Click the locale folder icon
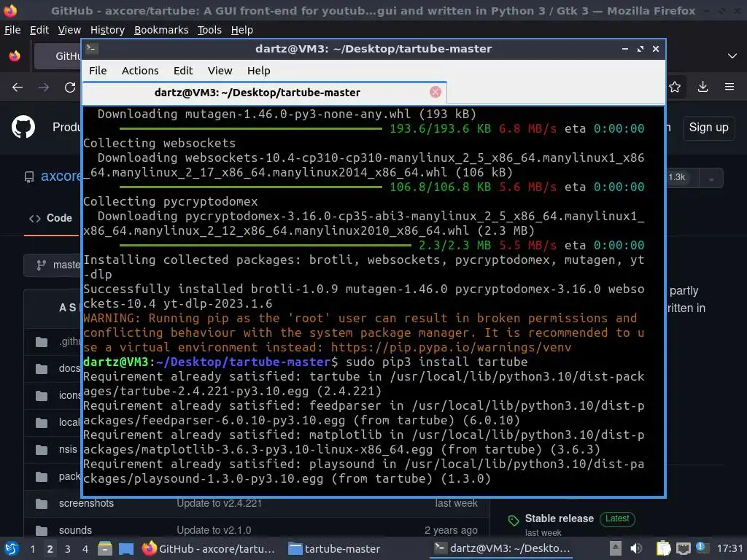The height and width of the screenshot is (560, 747). click(42, 423)
